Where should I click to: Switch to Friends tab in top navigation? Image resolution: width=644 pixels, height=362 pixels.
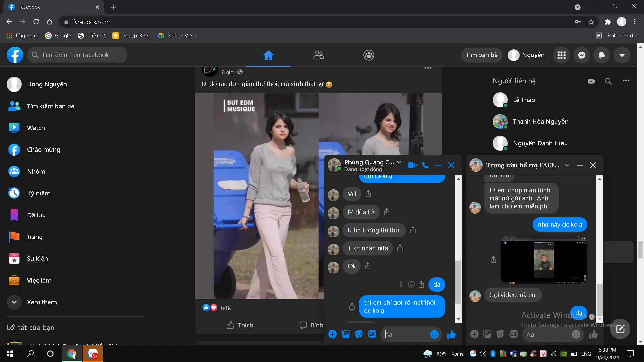318,55
